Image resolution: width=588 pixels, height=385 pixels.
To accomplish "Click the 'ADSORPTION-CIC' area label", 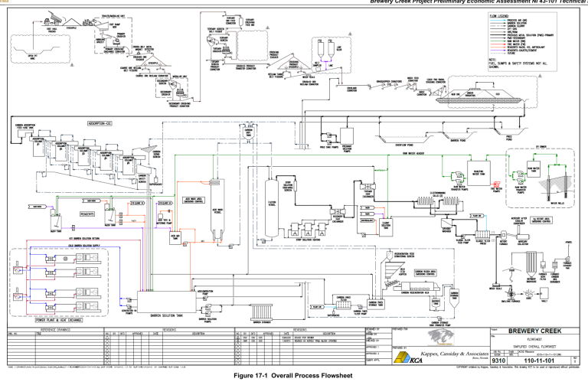I will (x=100, y=123).
